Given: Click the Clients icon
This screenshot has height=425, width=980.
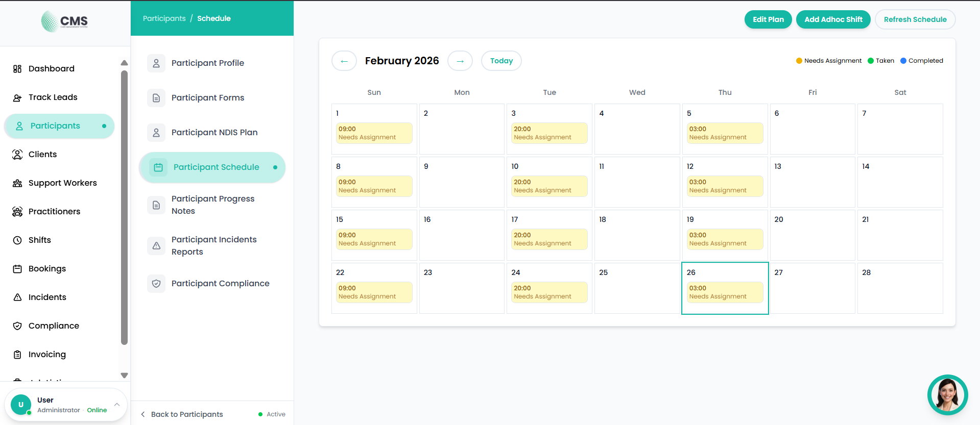Looking at the screenshot, I should tap(17, 155).
